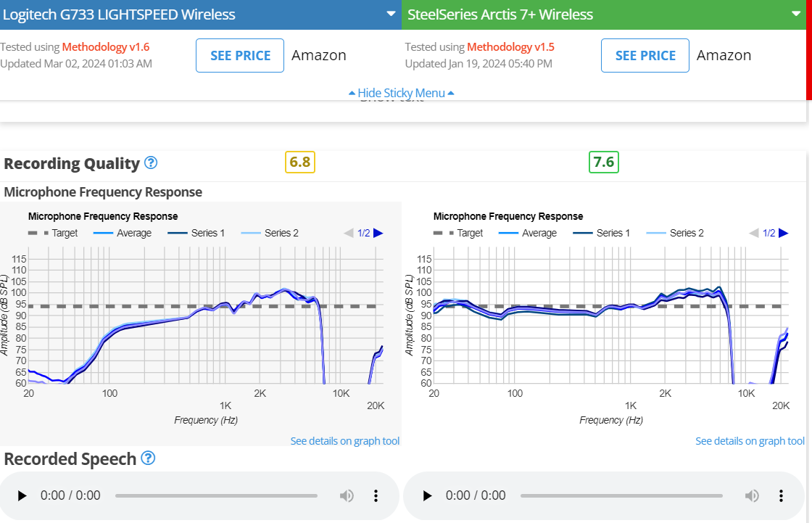The height and width of the screenshot is (523, 812).
Task: Toggle Target legend entry in SteelSeries graph
Action: point(458,234)
